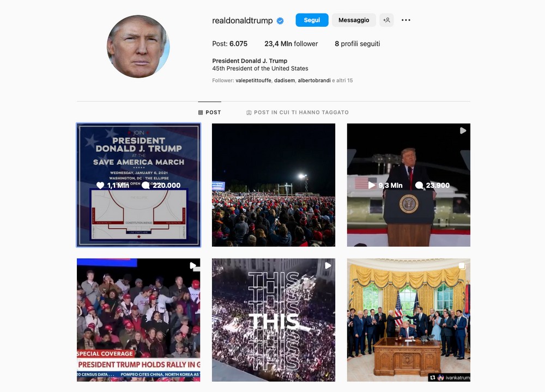
Task: Open the similar accounts suggestion icon
Action: pyautogui.click(x=386, y=20)
